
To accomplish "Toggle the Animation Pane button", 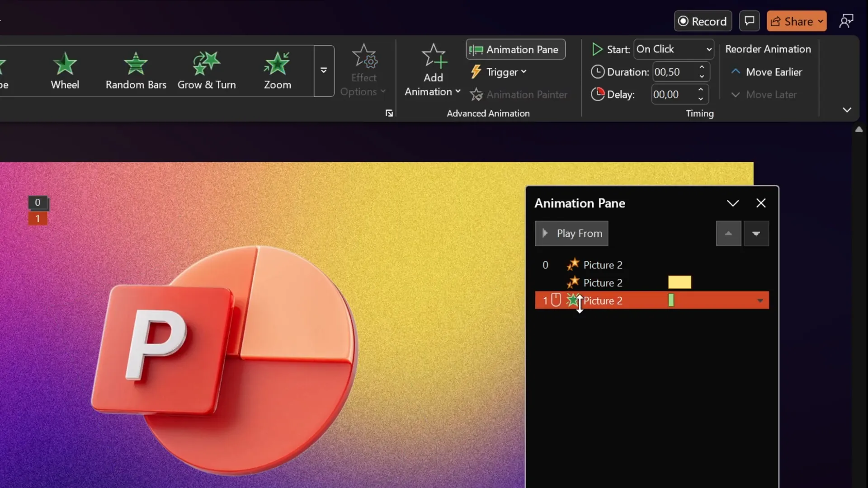I will coord(515,49).
